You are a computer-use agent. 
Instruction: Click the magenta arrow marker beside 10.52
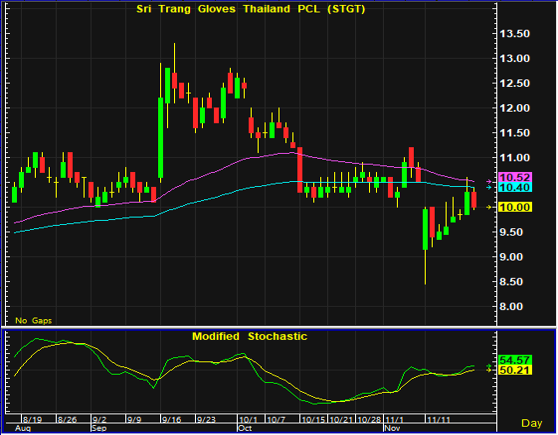pyautogui.click(x=489, y=182)
